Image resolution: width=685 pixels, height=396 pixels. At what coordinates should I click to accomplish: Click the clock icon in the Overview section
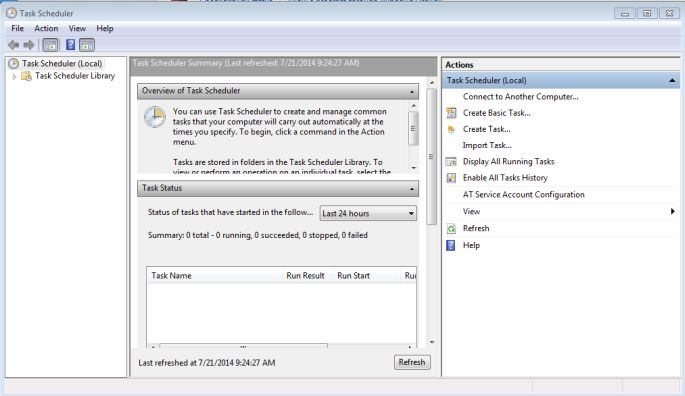click(155, 117)
